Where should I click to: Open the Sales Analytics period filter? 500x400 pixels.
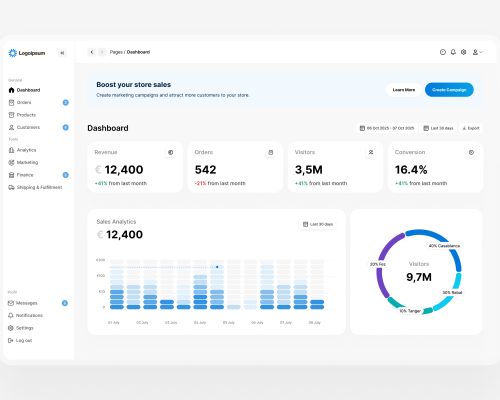(x=318, y=224)
